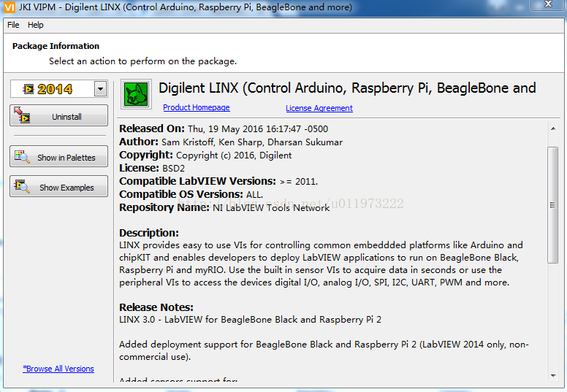This screenshot has width=567, height=392.
Task: Click the Copyright (c) 2016, Digilent text
Action: (234, 155)
